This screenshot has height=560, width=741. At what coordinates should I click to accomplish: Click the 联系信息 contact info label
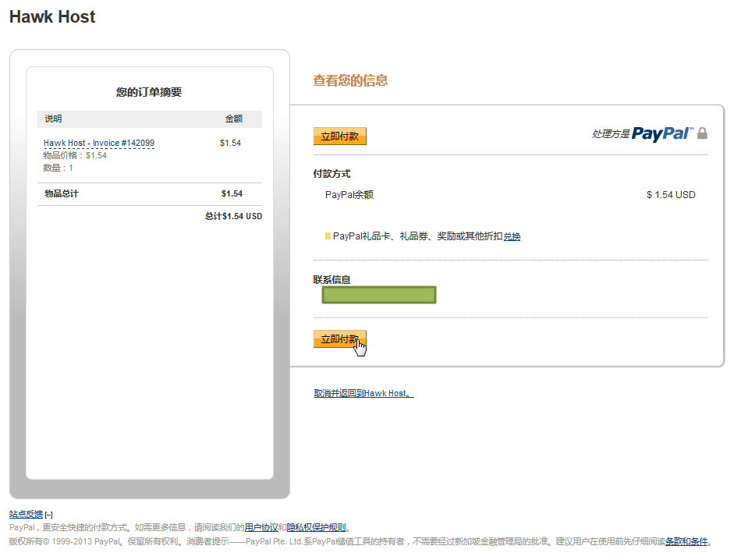click(331, 280)
